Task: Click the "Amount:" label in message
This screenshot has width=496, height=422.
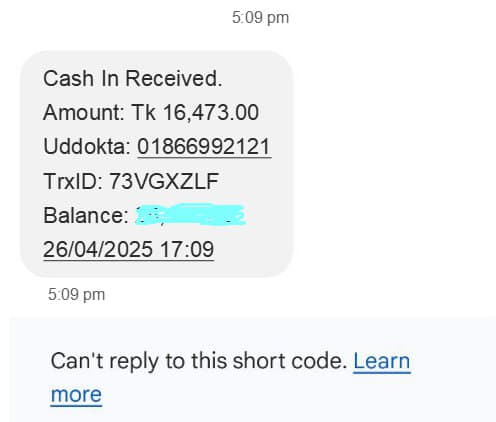Action: (84, 112)
